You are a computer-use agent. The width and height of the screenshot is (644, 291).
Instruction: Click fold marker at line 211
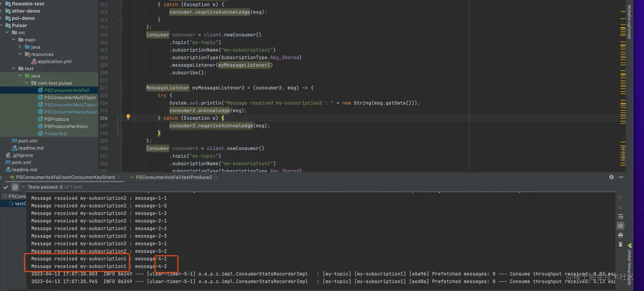click(121, 5)
